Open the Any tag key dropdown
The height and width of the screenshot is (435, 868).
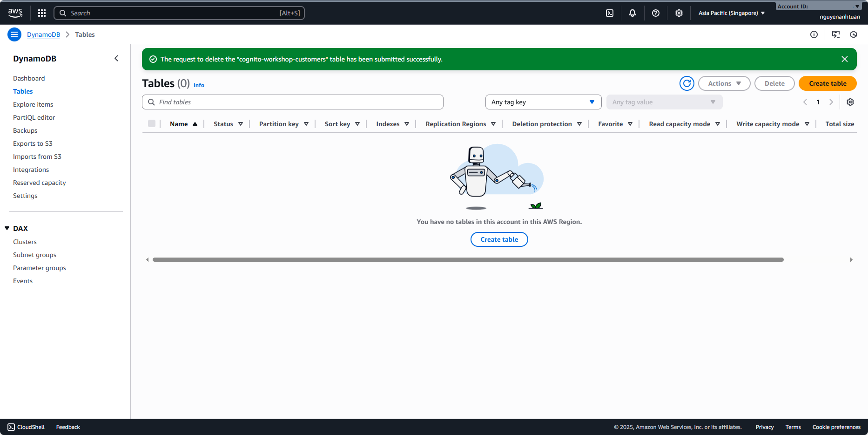(x=543, y=102)
